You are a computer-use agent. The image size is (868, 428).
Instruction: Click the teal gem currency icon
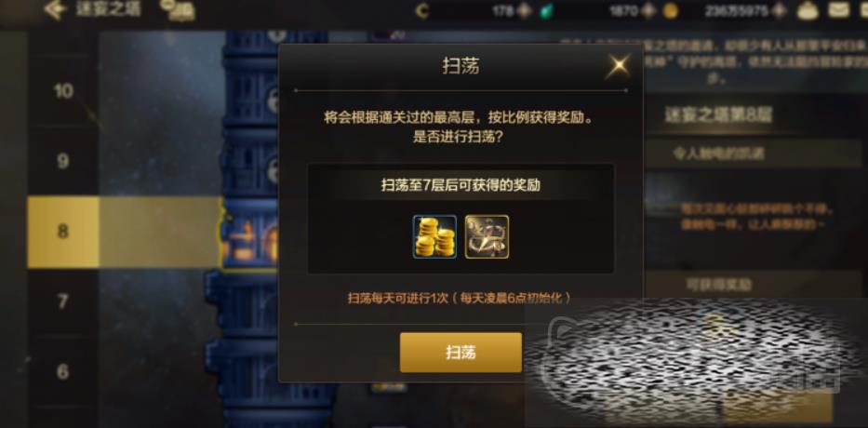click(547, 10)
